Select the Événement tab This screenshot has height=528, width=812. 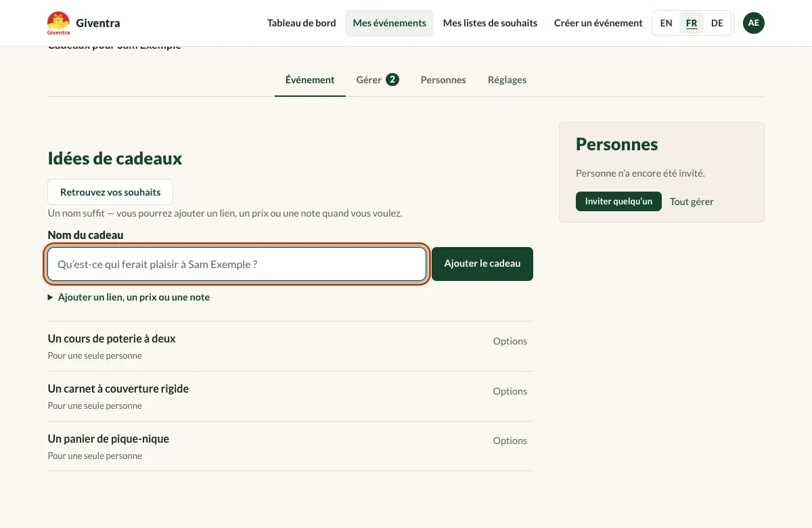coord(310,80)
